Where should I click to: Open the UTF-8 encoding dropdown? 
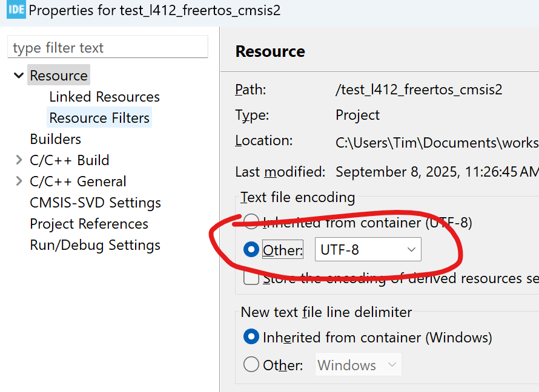[368, 250]
